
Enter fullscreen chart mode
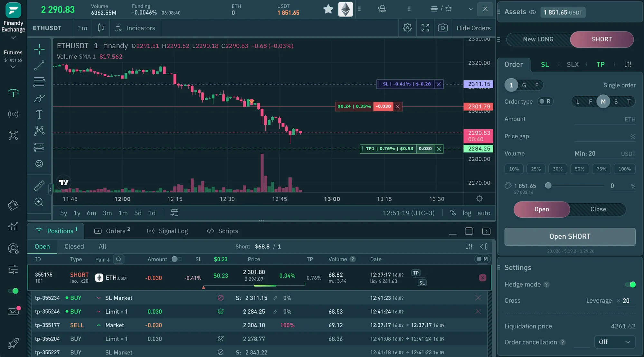pyautogui.click(x=425, y=28)
